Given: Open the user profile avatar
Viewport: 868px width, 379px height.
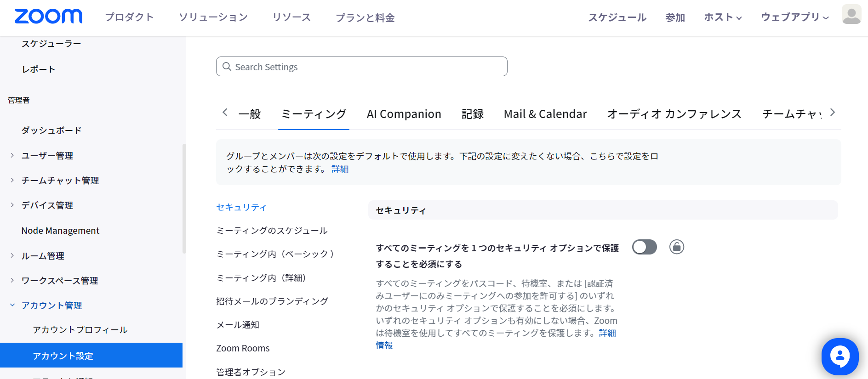Looking at the screenshot, I should click(x=851, y=15).
